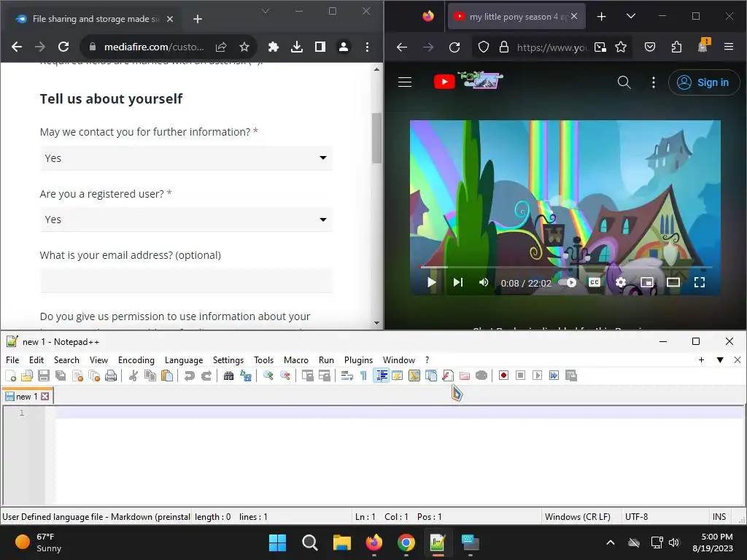Show all characters with pilcrow icon
Image resolution: width=747 pixels, height=560 pixels.
coord(363,376)
